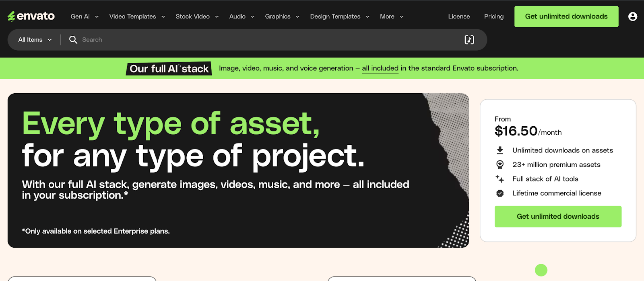Viewport: 644px width, 281px height.
Task: Click Get unlimited downloads in pricing card
Action: click(558, 217)
